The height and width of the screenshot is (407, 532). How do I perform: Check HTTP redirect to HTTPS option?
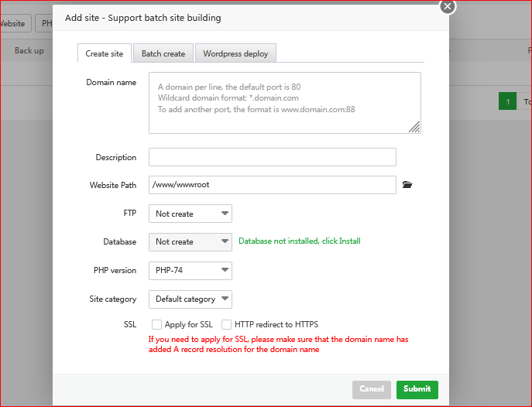(x=227, y=324)
